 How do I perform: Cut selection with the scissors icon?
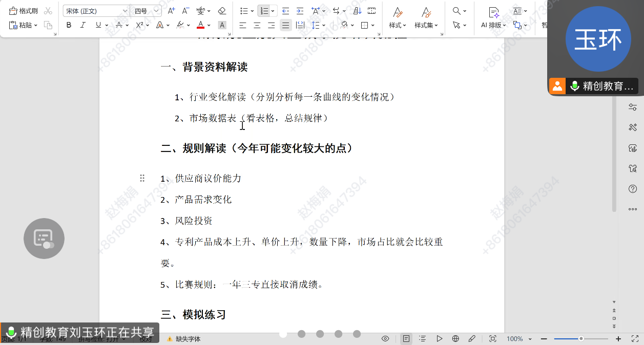coord(48,11)
